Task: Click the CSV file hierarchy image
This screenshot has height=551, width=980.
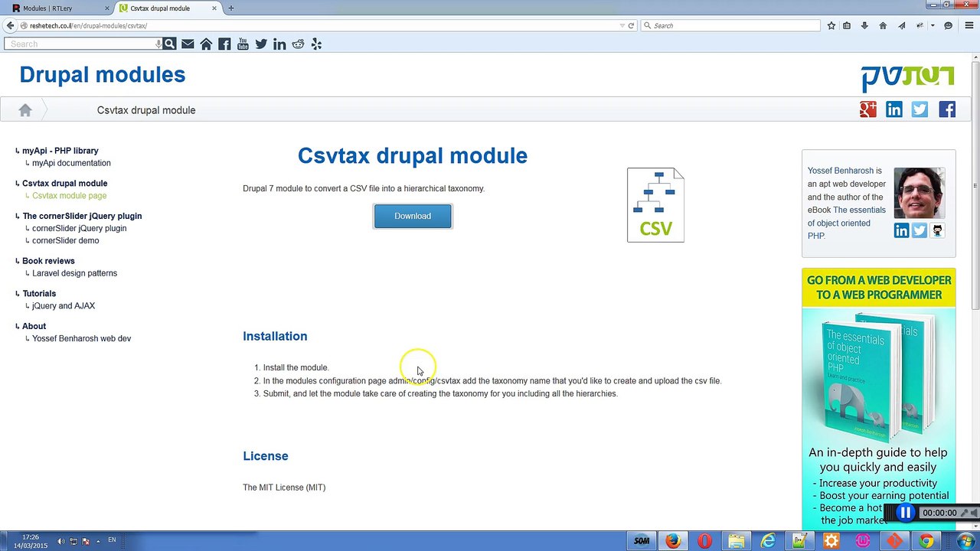Action: pyautogui.click(x=655, y=205)
